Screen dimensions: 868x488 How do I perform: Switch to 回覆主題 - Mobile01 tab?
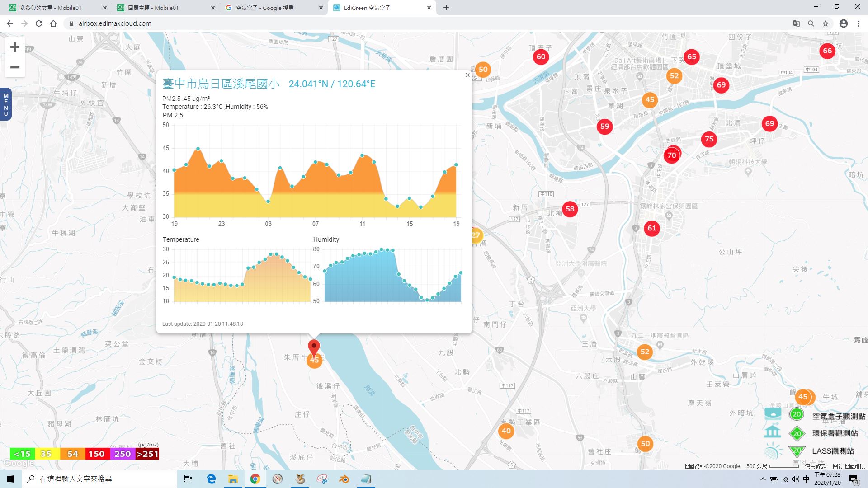click(x=165, y=8)
